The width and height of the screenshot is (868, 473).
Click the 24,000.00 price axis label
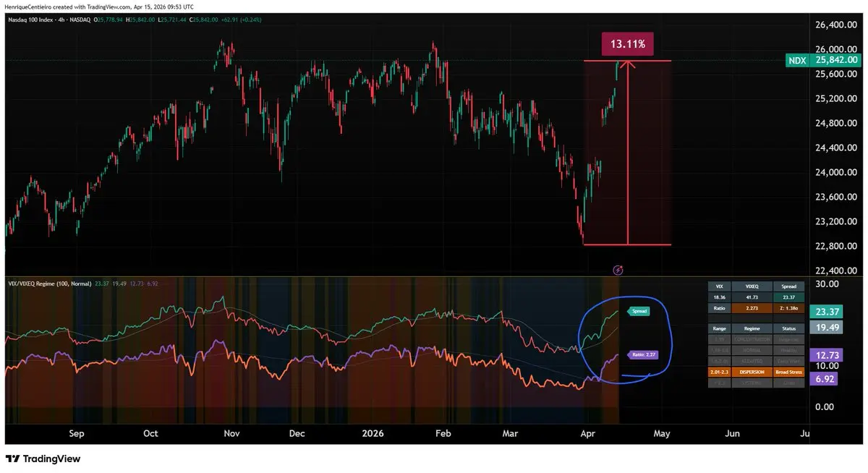(836, 172)
